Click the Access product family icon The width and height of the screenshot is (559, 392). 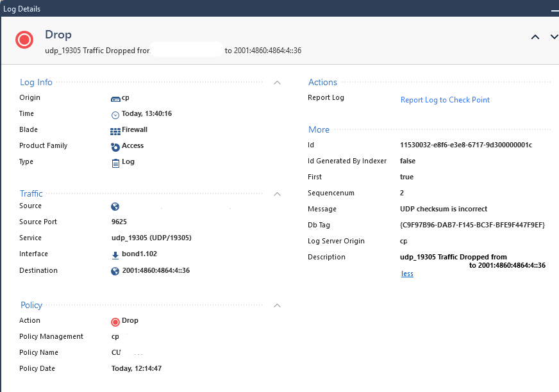(x=115, y=147)
